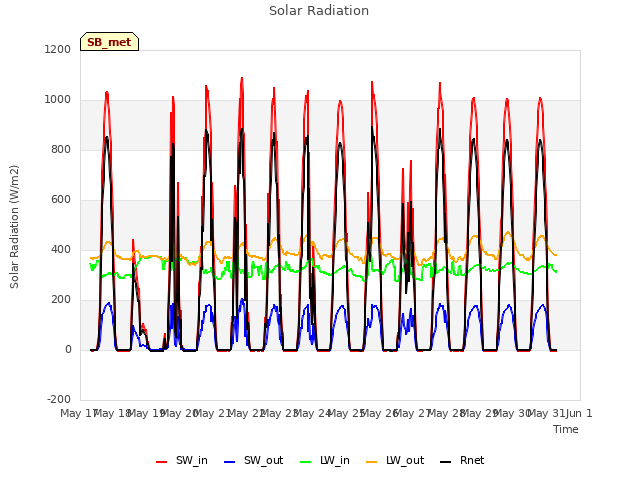
Task: Click the blue SW_out legend swatch
Action: pyautogui.click(x=230, y=462)
